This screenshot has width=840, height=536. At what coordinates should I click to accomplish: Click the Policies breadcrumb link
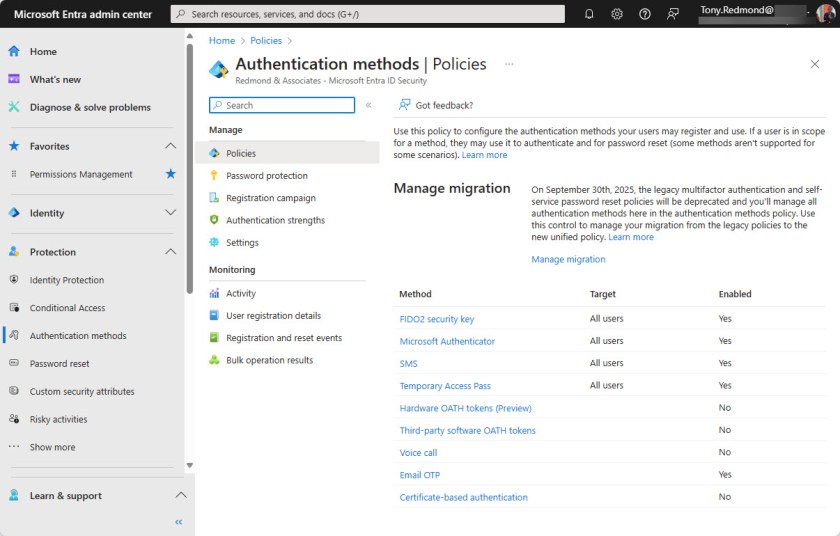266,41
